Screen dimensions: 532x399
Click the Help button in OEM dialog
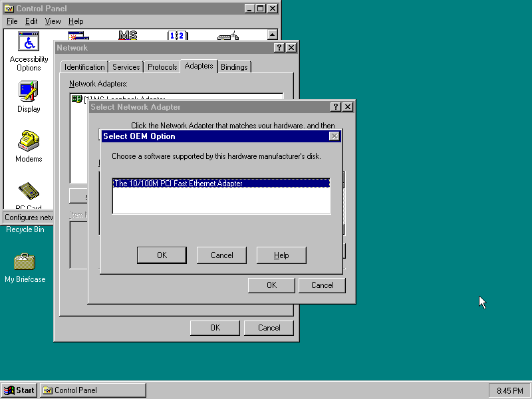[x=281, y=255]
